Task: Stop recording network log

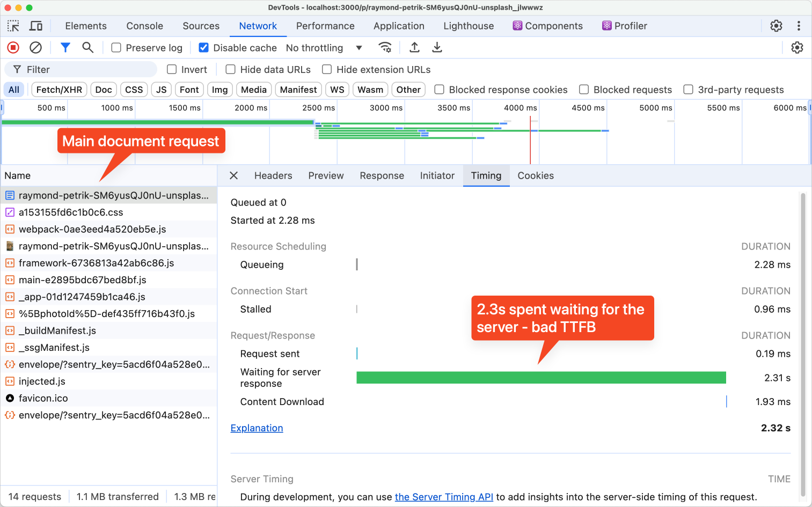Action: 13,48
